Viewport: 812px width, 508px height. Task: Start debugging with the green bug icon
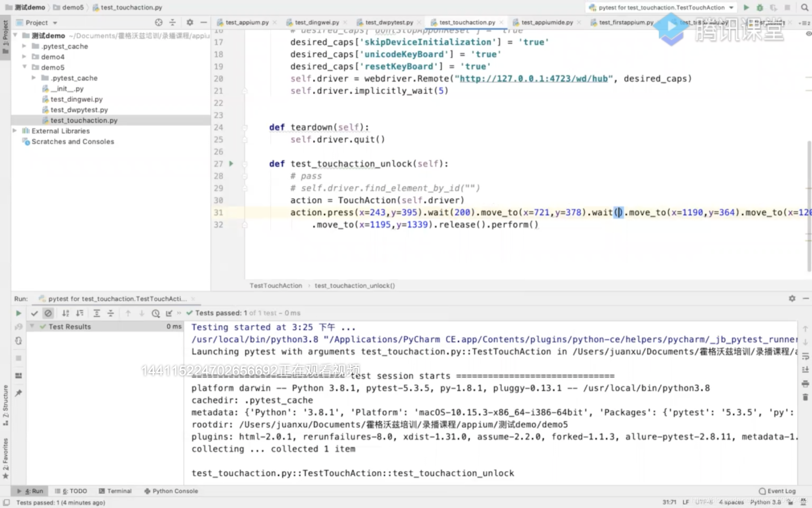760,7
